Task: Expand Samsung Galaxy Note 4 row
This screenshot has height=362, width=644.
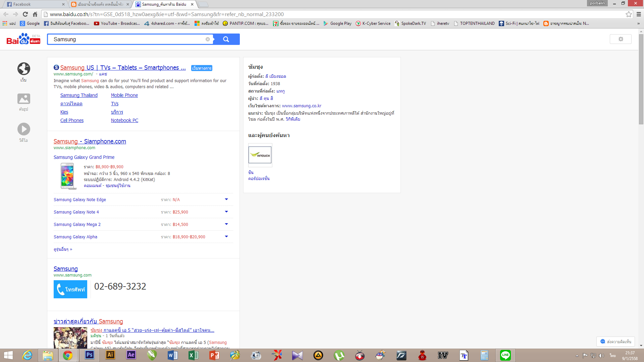Action: point(226,212)
